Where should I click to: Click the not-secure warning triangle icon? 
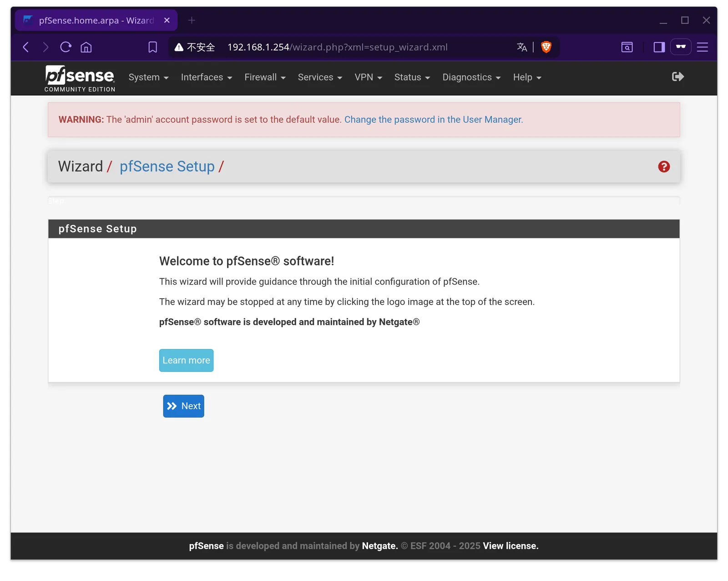179,47
